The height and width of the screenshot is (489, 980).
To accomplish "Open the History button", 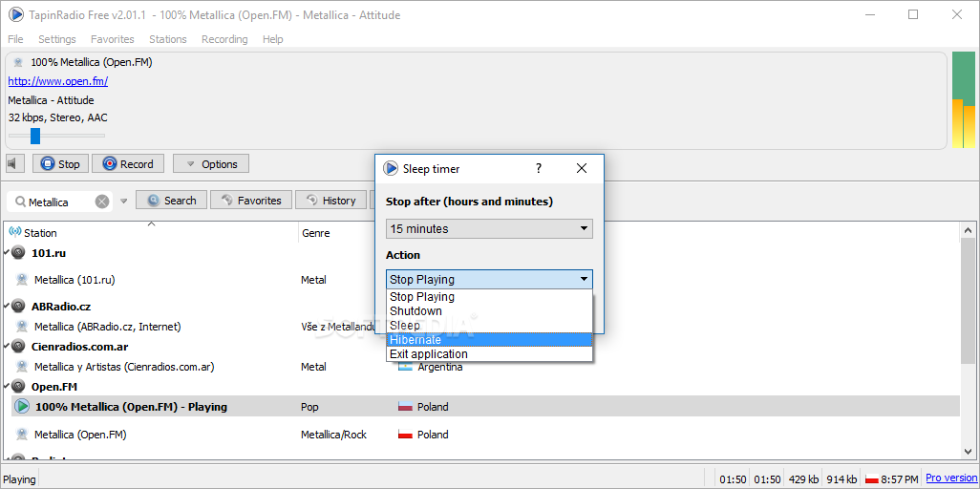I will pos(330,201).
